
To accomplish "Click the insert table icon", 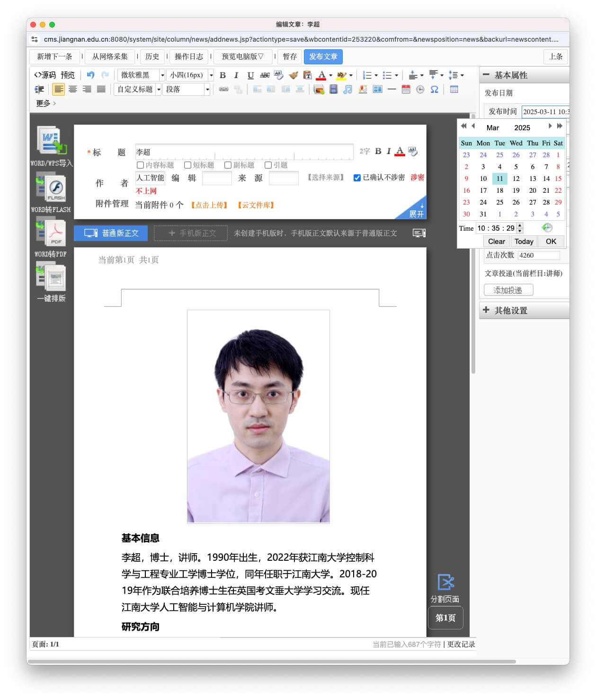I will pos(454,90).
